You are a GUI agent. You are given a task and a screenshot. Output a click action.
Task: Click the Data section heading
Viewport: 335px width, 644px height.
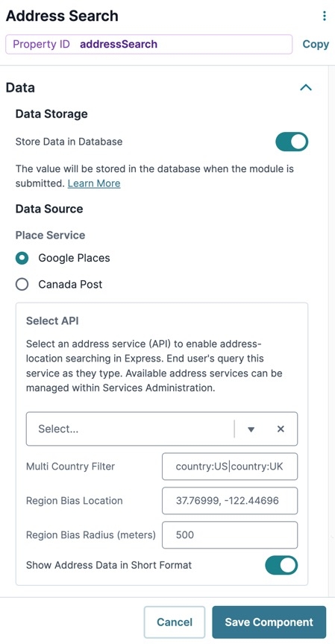coord(20,88)
